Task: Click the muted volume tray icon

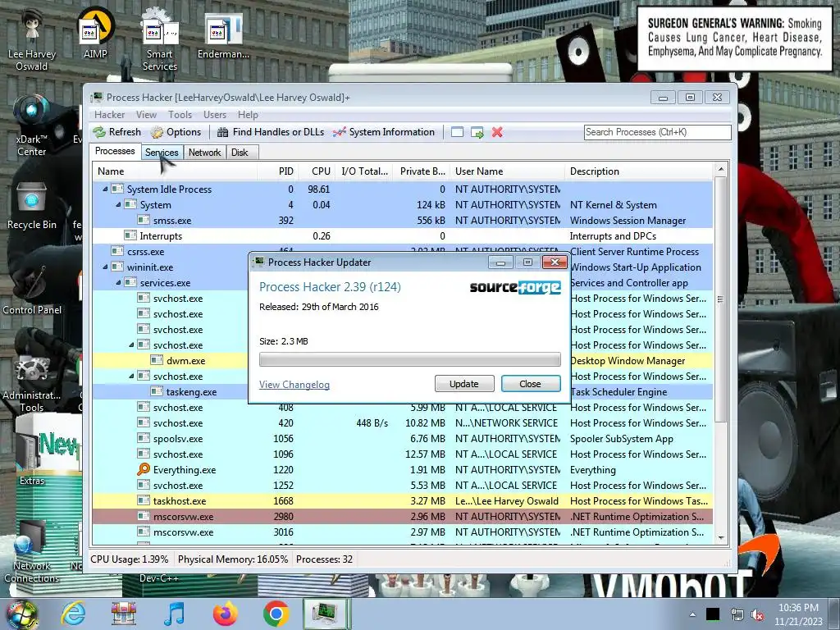Action: (x=757, y=614)
